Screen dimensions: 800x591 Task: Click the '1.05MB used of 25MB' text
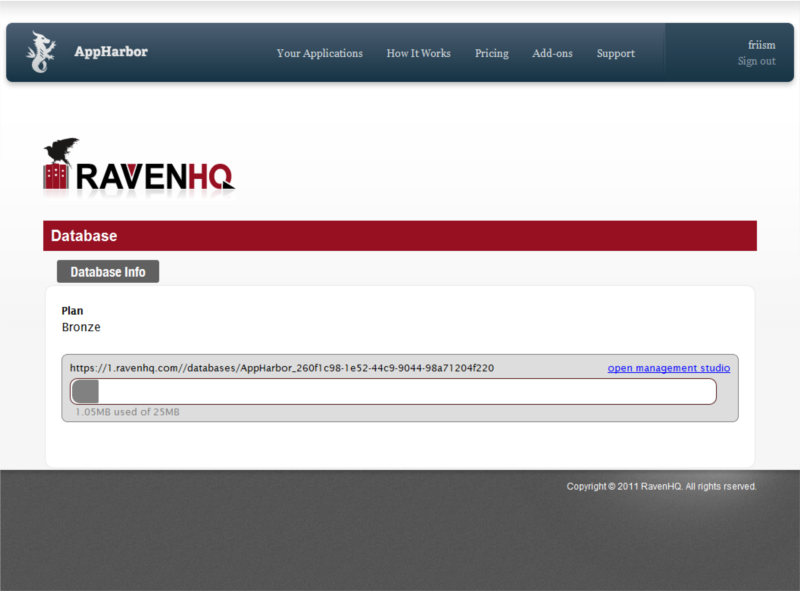pos(128,412)
